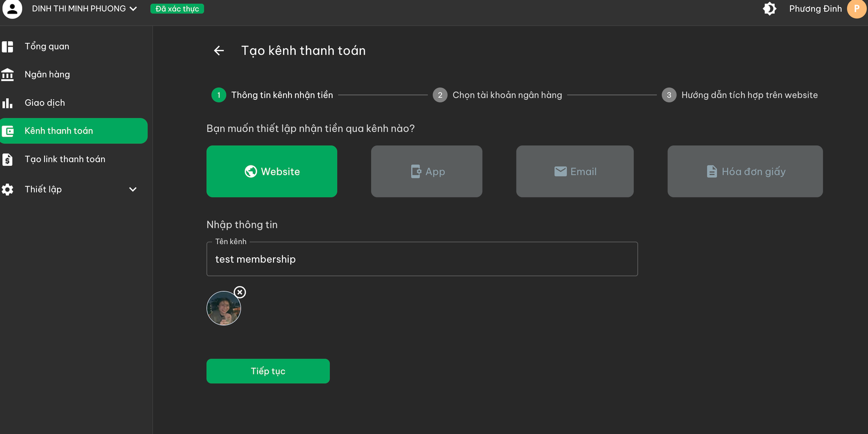Open the DINH THI MINH PHUONG account dropdown
Screen dimensions: 868x434
84,9
